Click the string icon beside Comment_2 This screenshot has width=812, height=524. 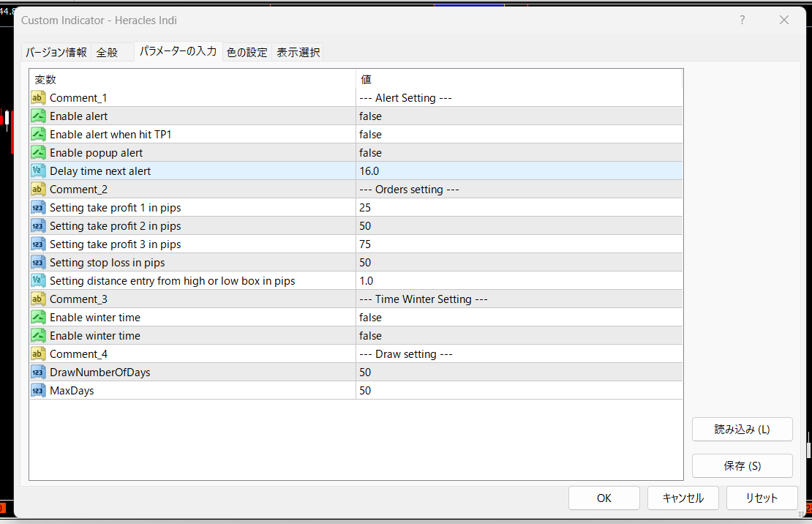[x=38, y=189]
